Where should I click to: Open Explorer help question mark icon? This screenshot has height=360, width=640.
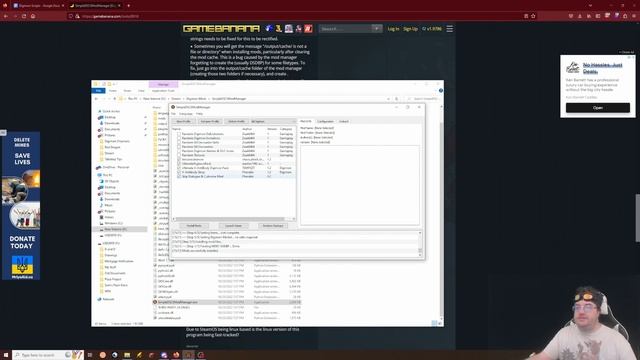point(441,91)
